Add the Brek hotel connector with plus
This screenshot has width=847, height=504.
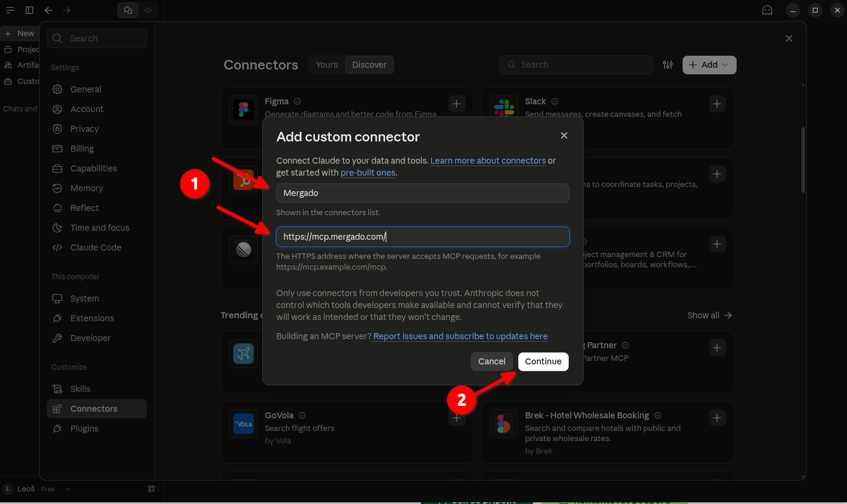coord(717,418)
